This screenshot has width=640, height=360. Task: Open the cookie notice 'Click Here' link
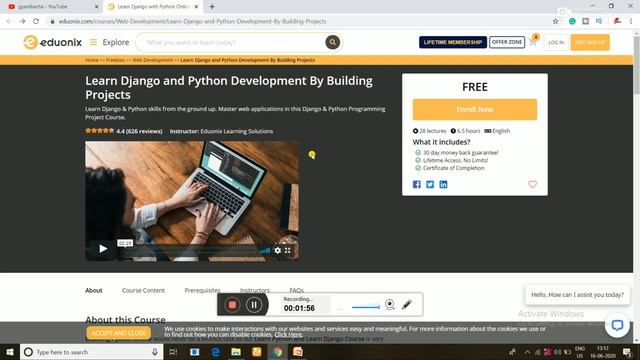coord(288,335)
